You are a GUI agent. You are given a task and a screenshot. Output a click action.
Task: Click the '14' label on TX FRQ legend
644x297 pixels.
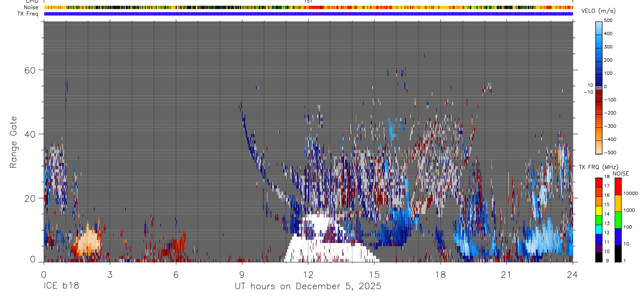tap(607, 214)
